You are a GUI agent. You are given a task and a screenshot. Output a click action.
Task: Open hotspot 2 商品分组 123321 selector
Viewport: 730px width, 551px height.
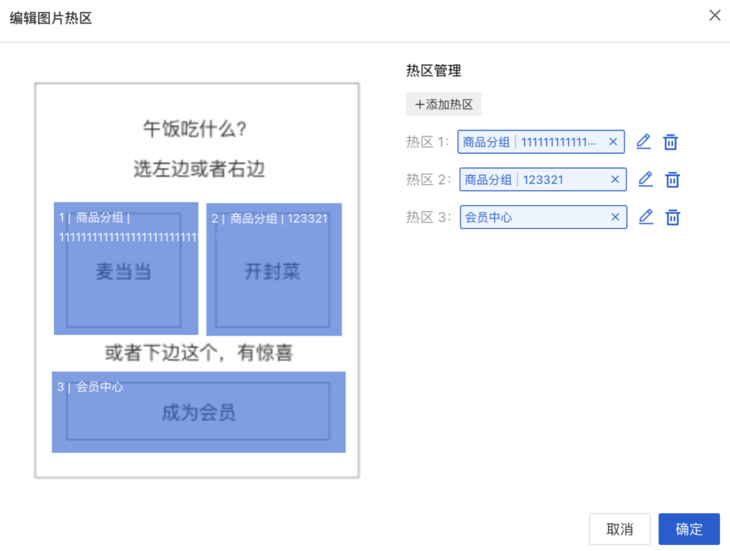click(x=530, y=180)
